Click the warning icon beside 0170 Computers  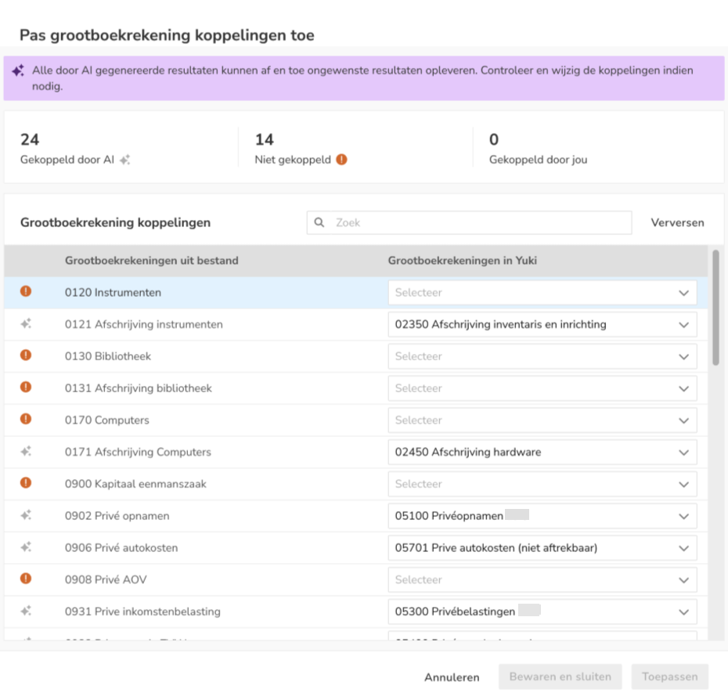(26, 420)
